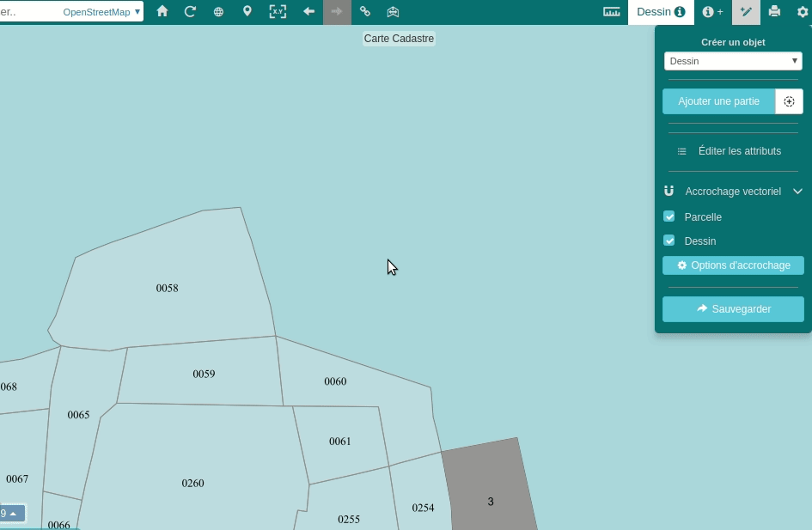Open the measurement ruler tool

pyautogui.click(x=612, y=11)
